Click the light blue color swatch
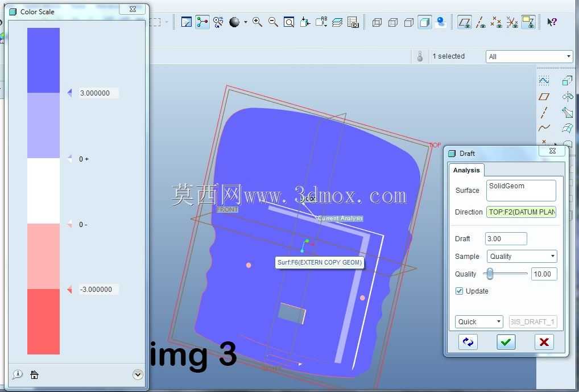This screenshot has width=579, height=392. pos(43,125)
